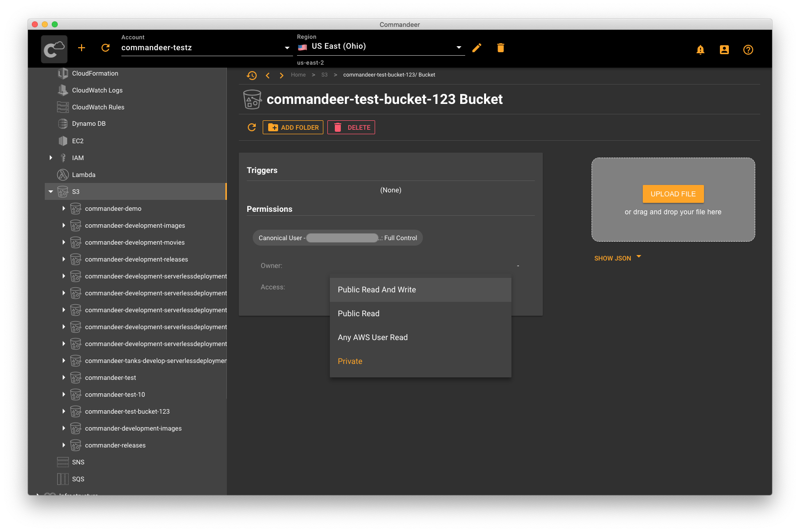The height and width of the screenshot is (532, 800).
Task: Click the DELETE bucket button
Action: [x=351, y=127]
